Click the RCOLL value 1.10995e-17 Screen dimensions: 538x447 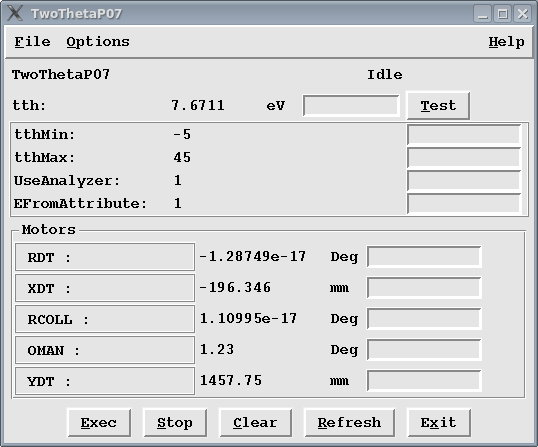pos(248,318)
